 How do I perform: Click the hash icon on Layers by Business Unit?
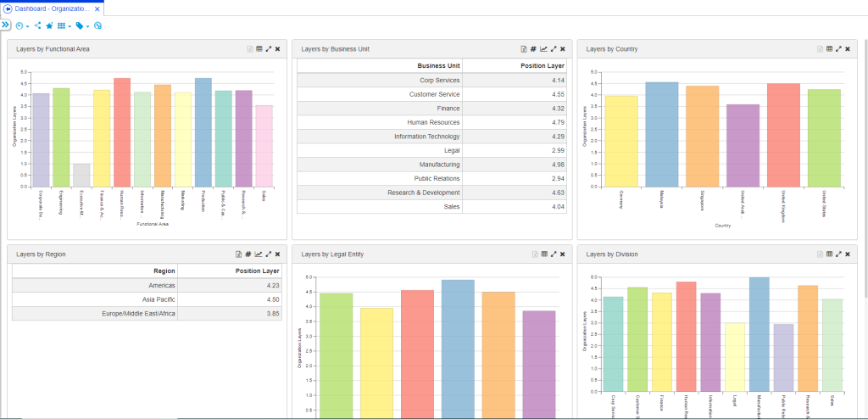533,49
